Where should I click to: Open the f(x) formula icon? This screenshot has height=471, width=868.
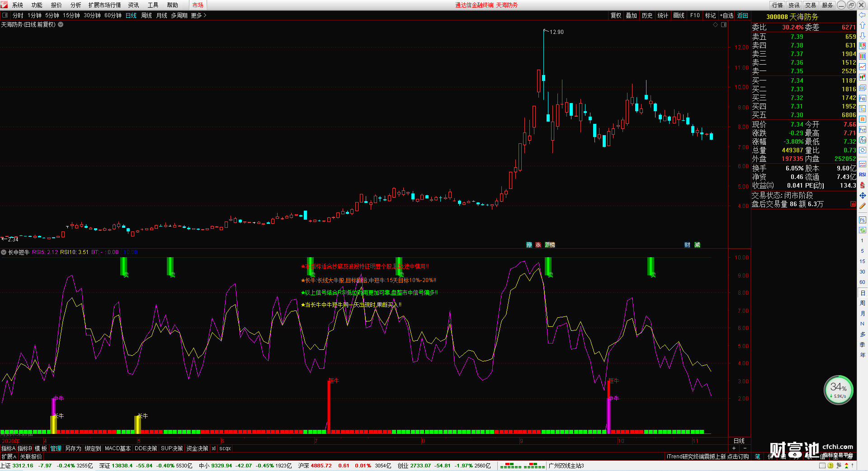(x=863, y=140)
